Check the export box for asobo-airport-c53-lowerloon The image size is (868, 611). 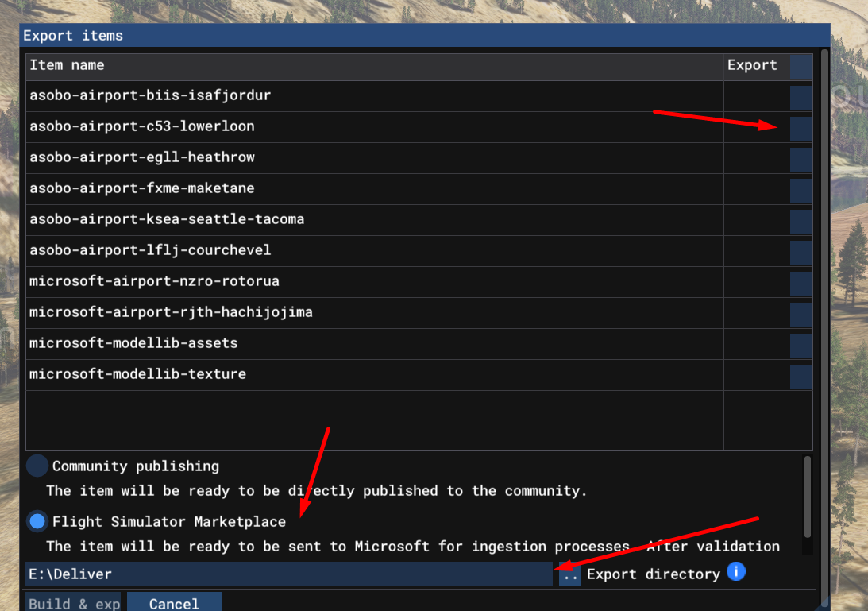click(800, 128)
